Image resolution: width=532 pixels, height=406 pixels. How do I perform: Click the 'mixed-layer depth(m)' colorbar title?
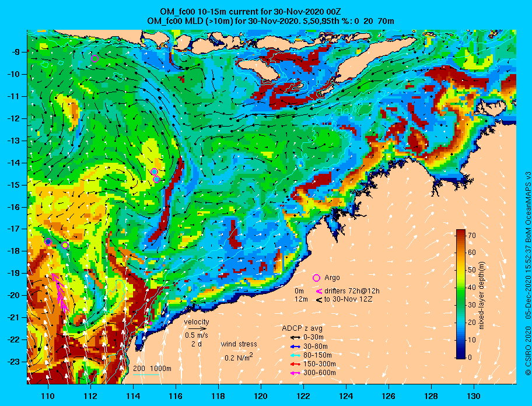click(481, 295)
